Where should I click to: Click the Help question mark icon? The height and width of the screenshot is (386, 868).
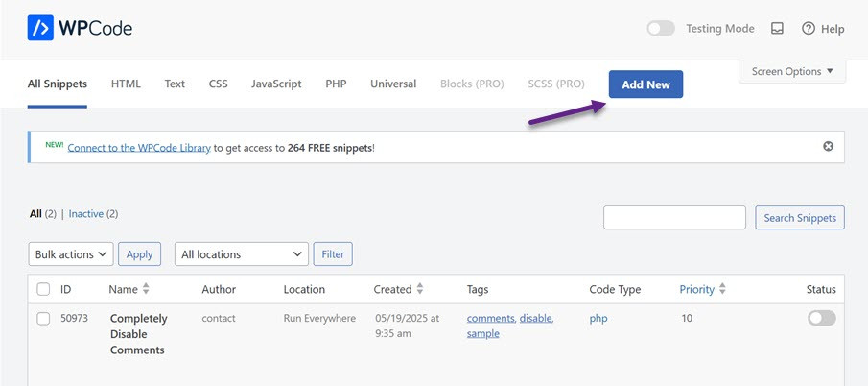click(x=809, y=29)
